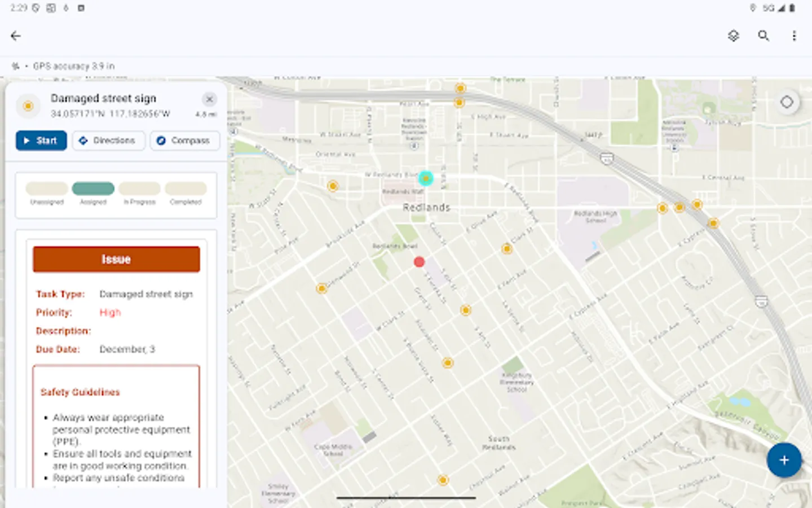The image size is (812, 508).
Task: Disable the Assigned status filter
Action: (93, 189)
